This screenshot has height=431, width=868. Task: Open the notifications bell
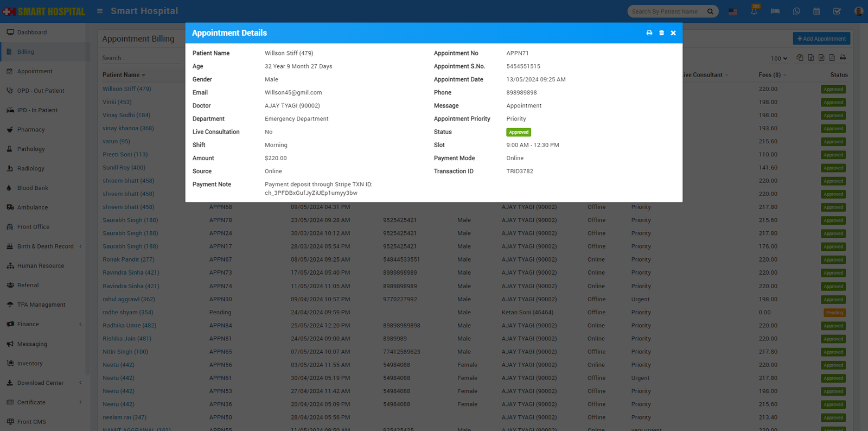click(x=754, y=11)
